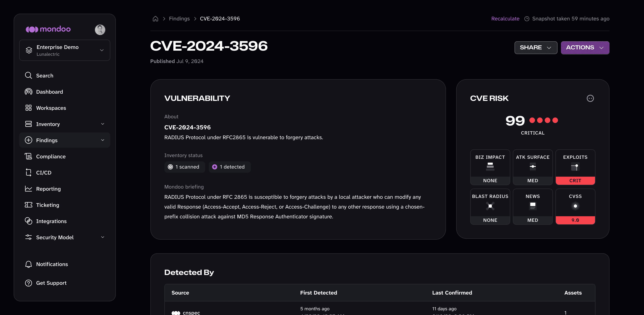Image resolution: width=644 pixels, height=315 pixels.
Task: Click the Recalculate link
Action: pyautogui.click(x=505, y=19)
